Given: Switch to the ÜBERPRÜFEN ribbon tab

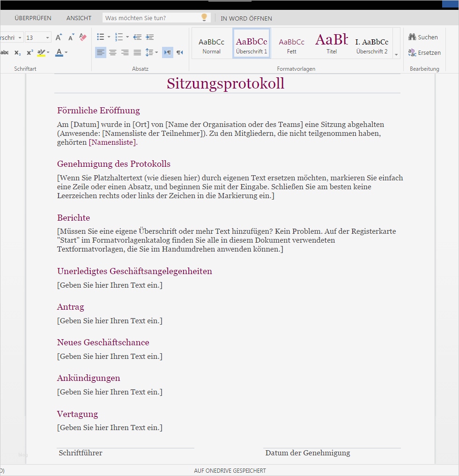Looking at the screenshot, I should click(33, 18).
